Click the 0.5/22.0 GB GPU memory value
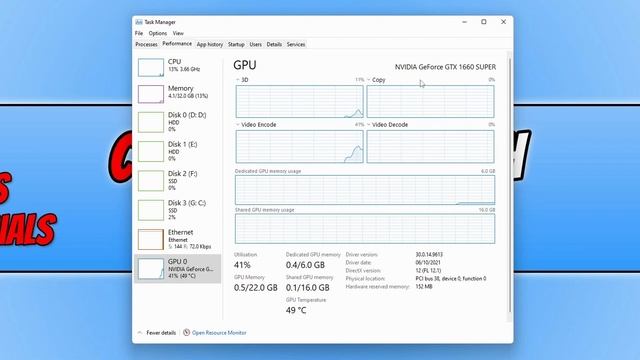The width and height of the screenshot is (640, 360). [256, 288]
